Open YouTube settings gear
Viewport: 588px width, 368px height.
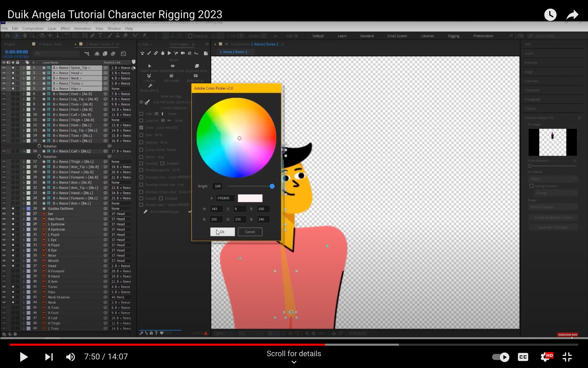point(545,357)
